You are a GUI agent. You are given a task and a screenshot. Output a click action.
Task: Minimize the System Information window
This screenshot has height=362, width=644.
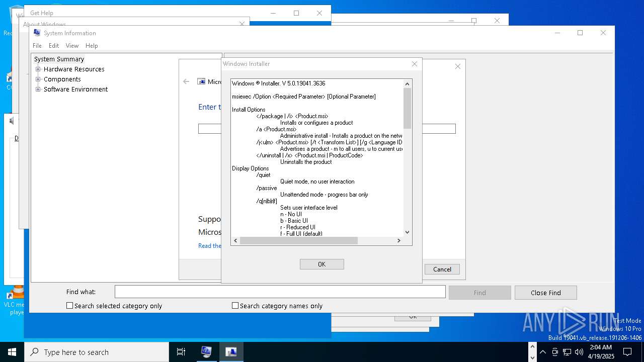557,33
